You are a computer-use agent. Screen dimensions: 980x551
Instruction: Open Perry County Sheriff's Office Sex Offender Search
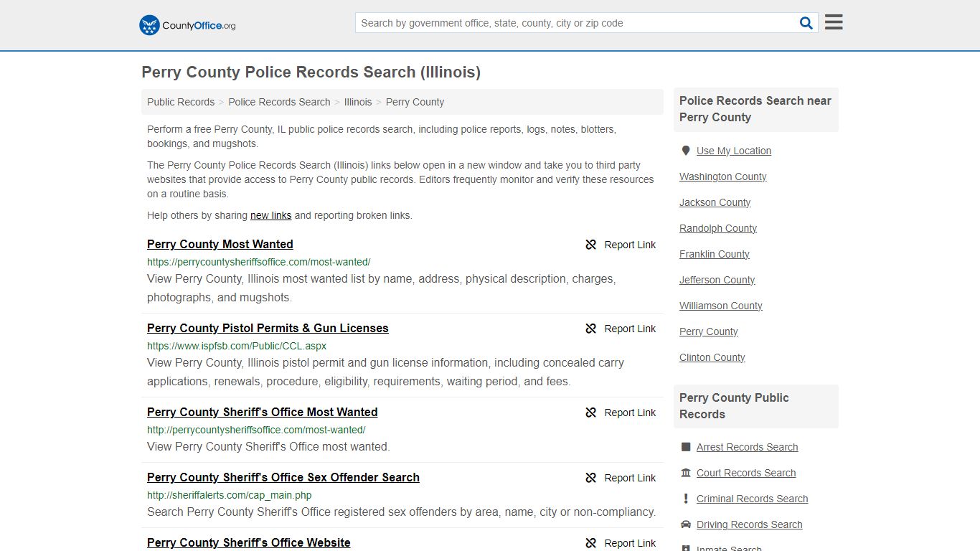coord(283,477)
